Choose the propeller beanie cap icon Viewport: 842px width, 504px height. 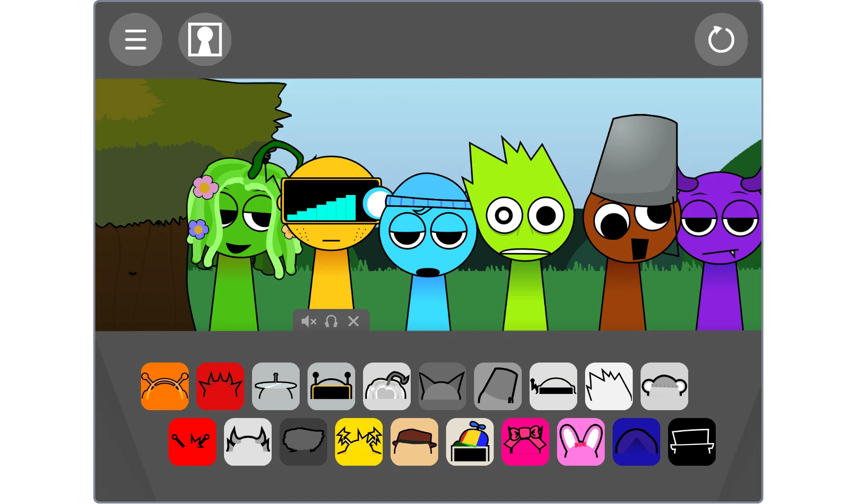coord(470,442)
